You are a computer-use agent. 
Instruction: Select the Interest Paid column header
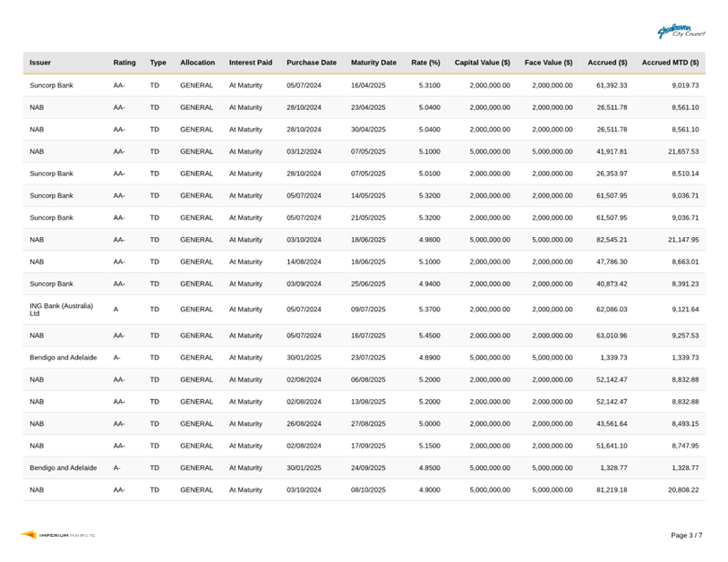(x=251, y=63)
